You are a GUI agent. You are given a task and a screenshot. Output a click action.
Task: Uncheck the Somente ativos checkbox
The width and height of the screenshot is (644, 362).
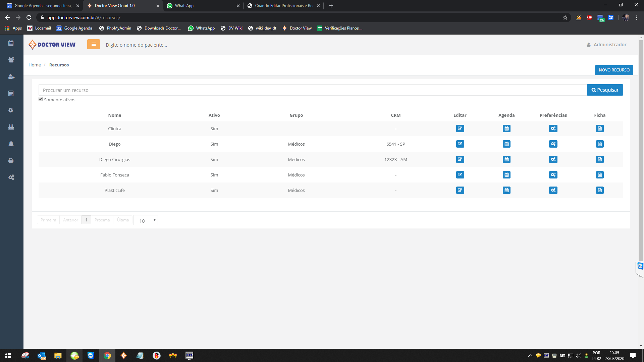(x=41, y=99)
